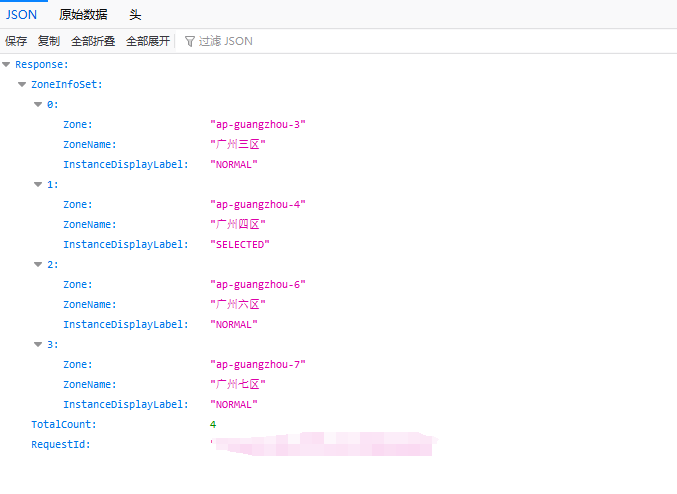Switch to the JSON tab

tap(21, 15)
